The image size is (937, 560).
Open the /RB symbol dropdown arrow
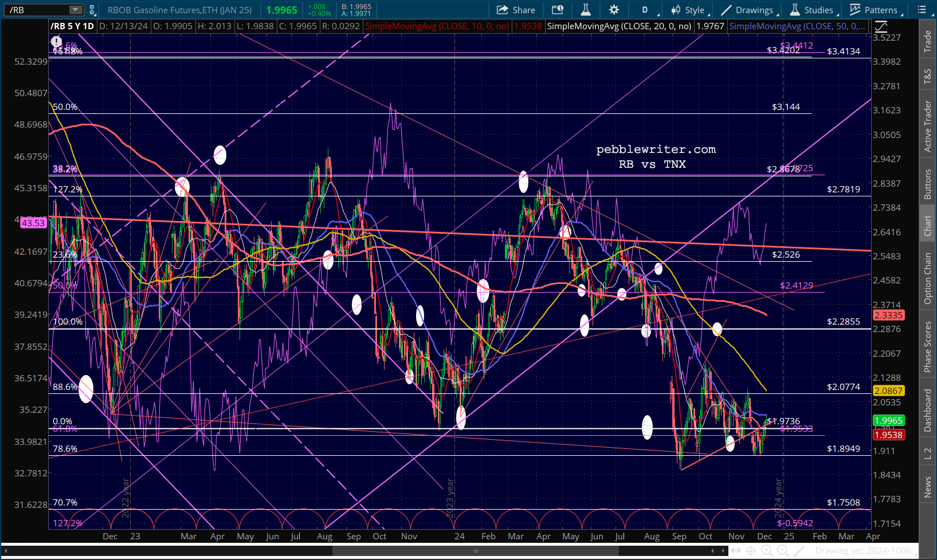(x=76, y=10)
